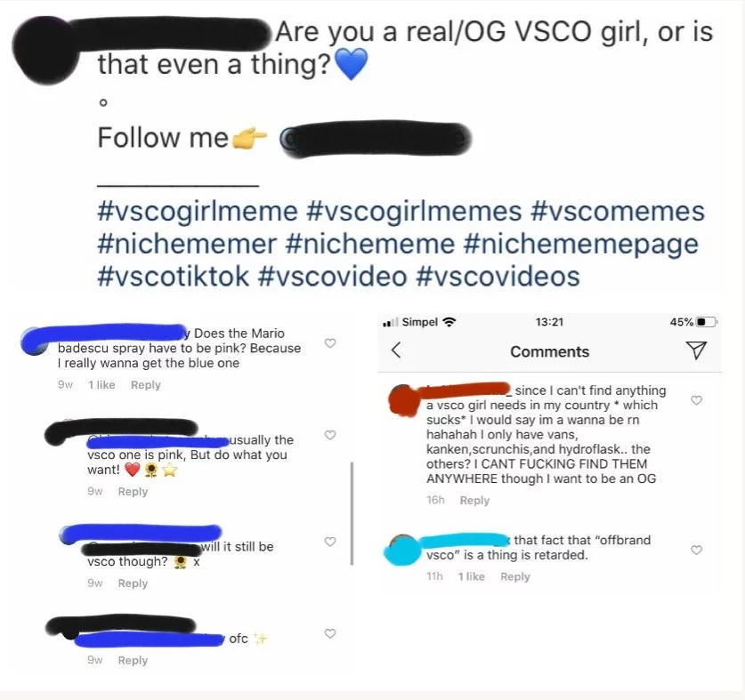Image resolution: width=745 pixels, height=700 pixels.
Task: Open the direct message paper plane icon
Action: [696, 350]
